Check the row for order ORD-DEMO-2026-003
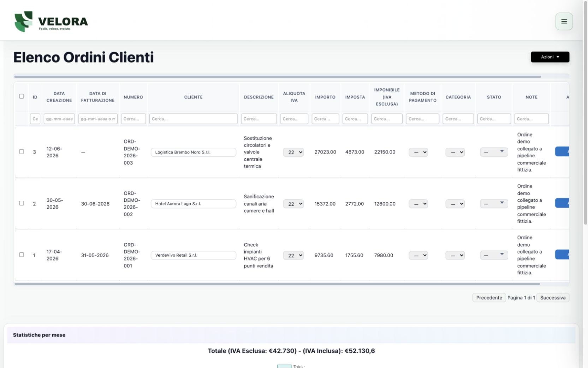Screen dimensions: 588x368 22,152
